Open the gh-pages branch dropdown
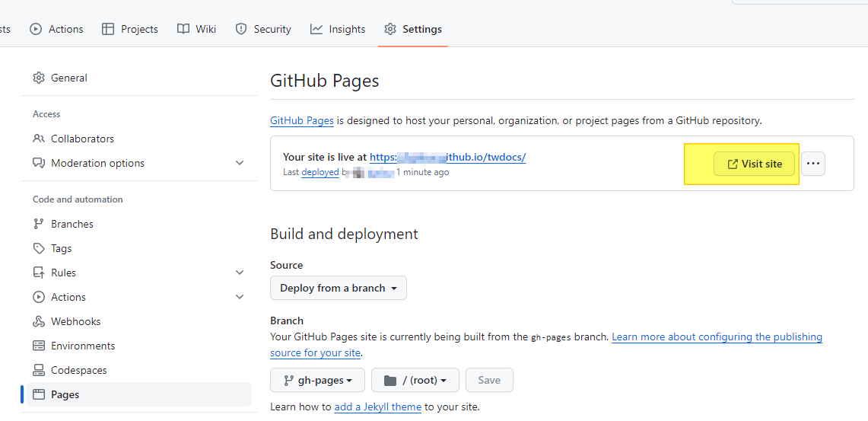 pyautogui.click(x=317, y=380)
